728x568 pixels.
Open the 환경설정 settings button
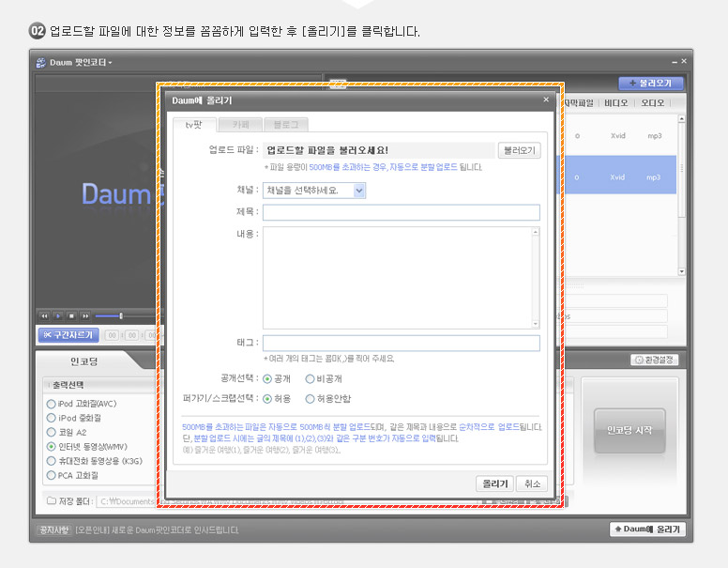(x=654, y=360)
